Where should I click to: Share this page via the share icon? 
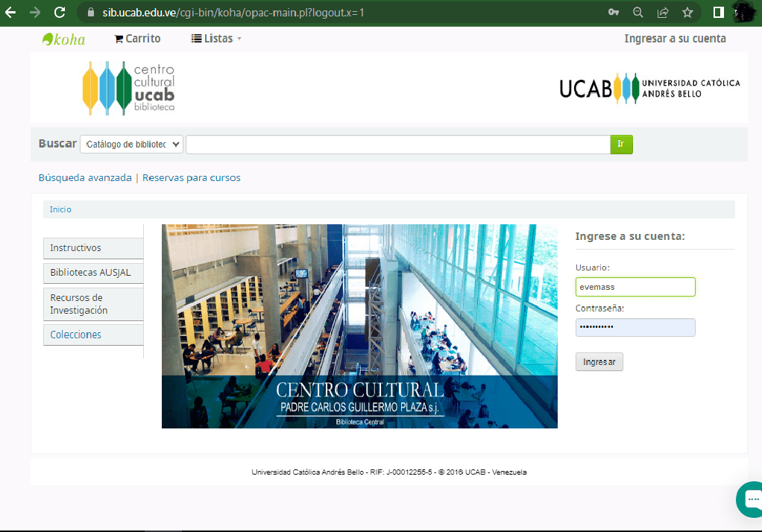(x=663, y=13)
